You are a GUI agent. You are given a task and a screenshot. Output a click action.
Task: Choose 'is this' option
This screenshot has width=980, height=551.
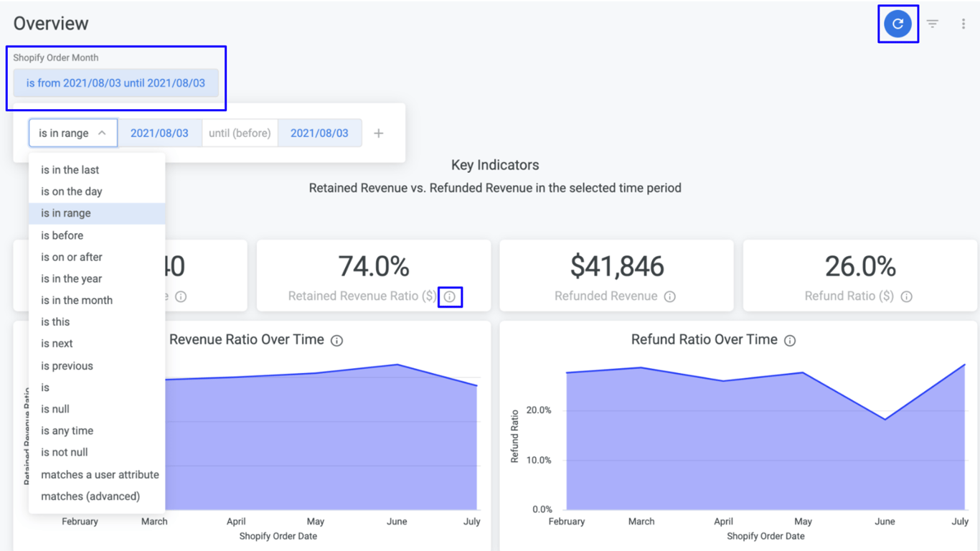[x=97, y=322]
